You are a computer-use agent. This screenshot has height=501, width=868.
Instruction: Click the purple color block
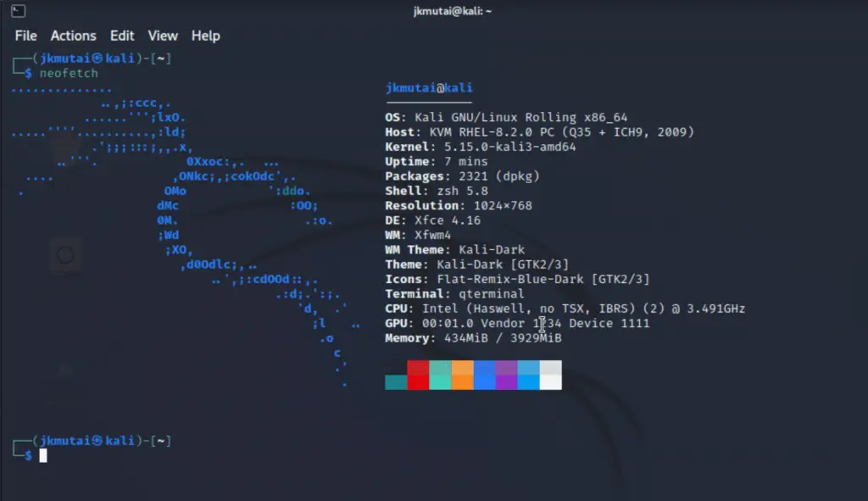pyautogui.click(x=507, y=375)
